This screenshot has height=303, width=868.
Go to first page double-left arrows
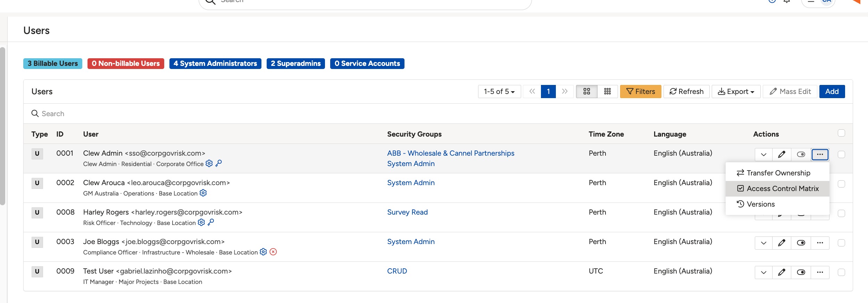532,92
